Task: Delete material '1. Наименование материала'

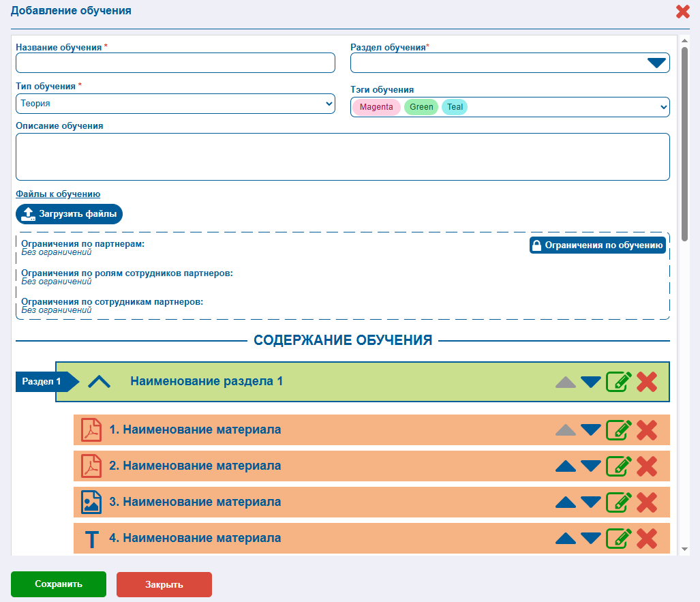Action: click(x=647, y=430)
